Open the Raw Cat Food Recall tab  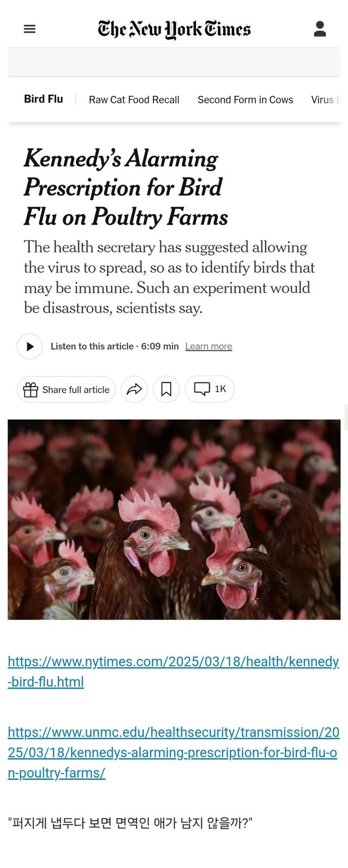click(134, 100)
